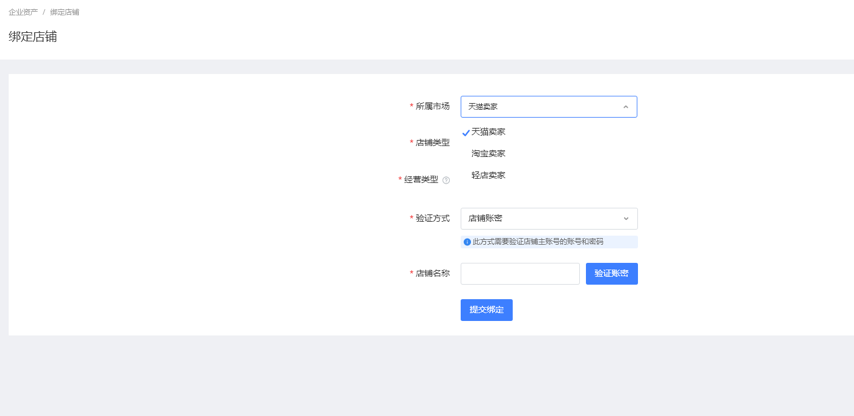Image resolution: width=854 pixels, height=416 pixels.
Task: Click the checkmark icon next to 天猫卖家
Action: [466, 133]
